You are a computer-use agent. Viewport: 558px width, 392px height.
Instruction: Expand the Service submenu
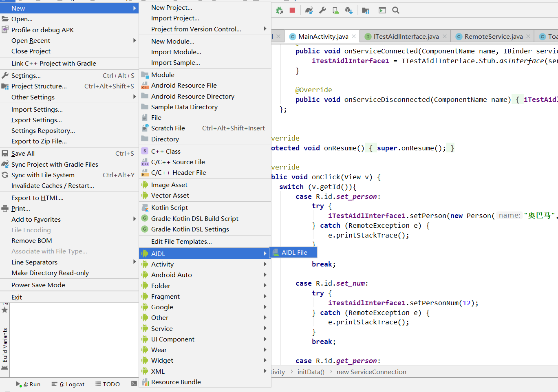pos(205,328)
